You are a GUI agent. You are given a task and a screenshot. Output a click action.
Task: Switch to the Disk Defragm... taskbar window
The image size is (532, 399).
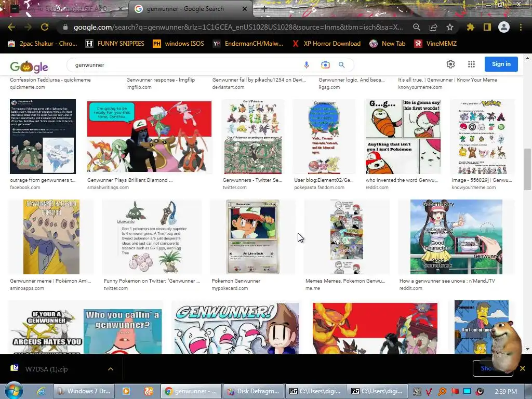(254, 391)
